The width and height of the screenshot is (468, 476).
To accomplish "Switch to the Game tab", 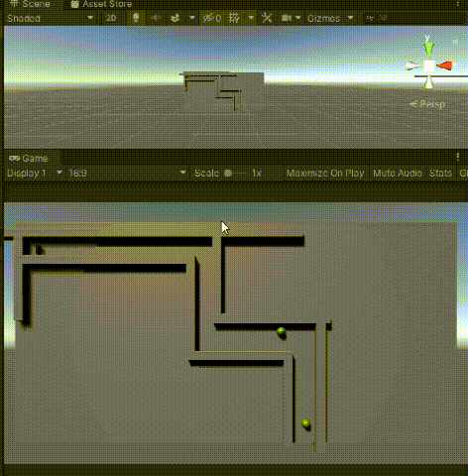I will [29, 158].
